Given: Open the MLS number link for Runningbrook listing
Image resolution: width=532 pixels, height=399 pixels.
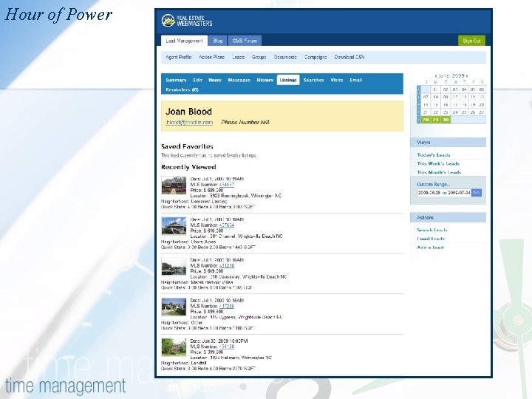Looking at the screenshot, I should tap(226, 185).
